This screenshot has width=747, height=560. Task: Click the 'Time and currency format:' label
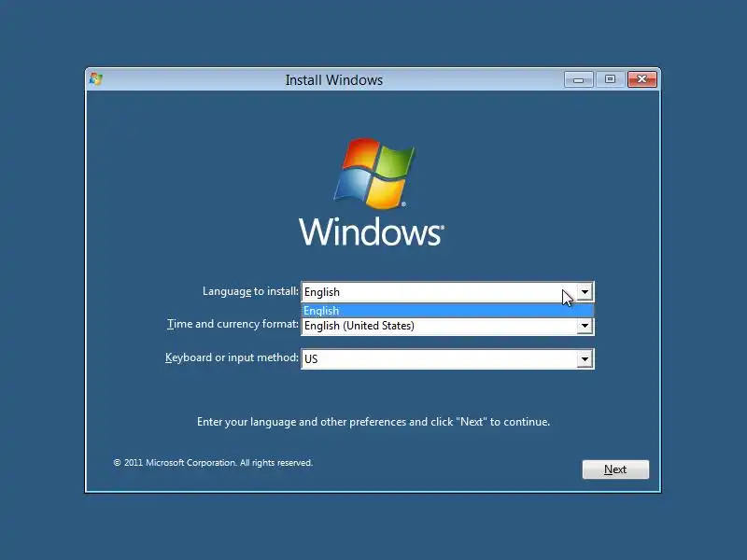233,324
